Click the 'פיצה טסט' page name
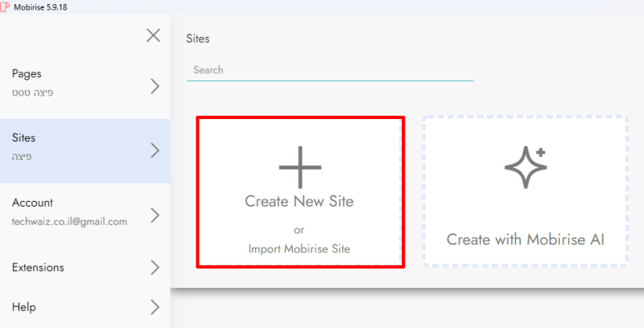The width and height of the screenshot is (644, 328). coord(32,92)
